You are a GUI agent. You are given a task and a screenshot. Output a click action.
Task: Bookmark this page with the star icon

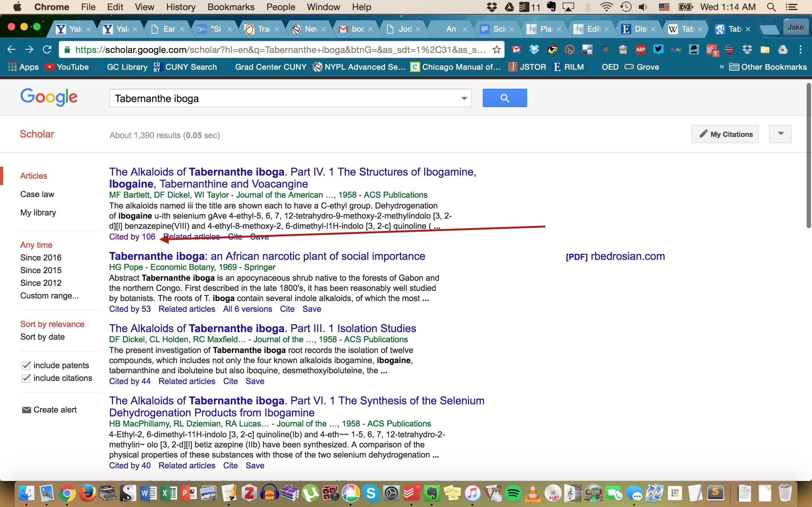click(497, 50)
